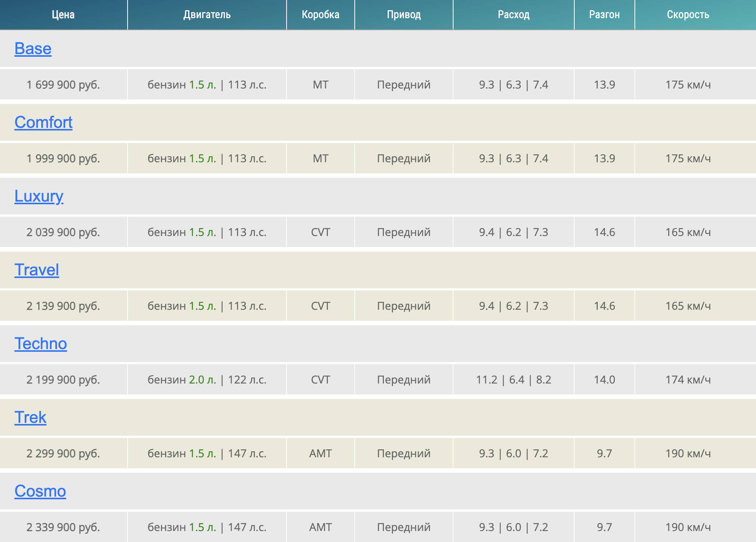Open the Base trim link
This screenshot has height=542, width=756.
(33, 49)
